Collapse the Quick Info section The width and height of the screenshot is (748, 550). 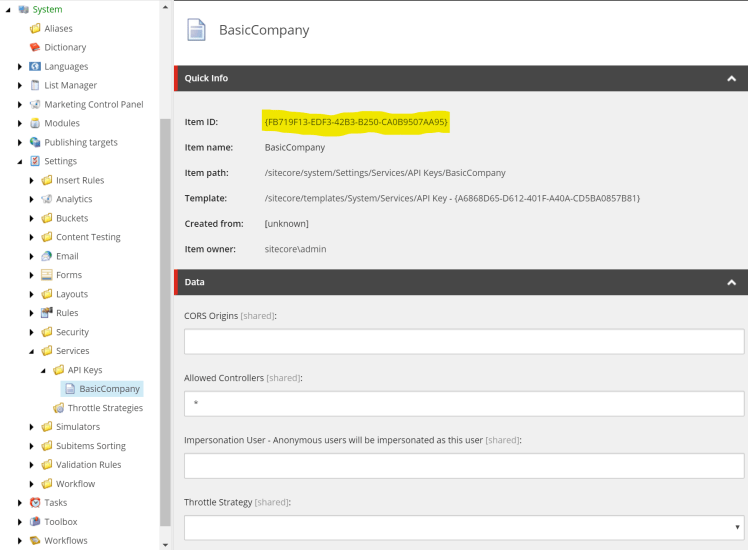pos(731,78)
